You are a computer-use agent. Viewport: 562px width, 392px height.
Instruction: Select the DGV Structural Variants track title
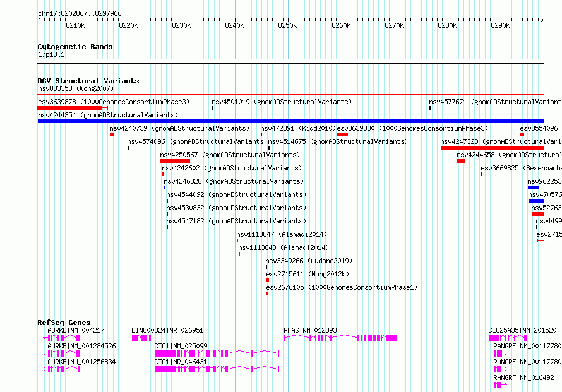pos(88,81)
